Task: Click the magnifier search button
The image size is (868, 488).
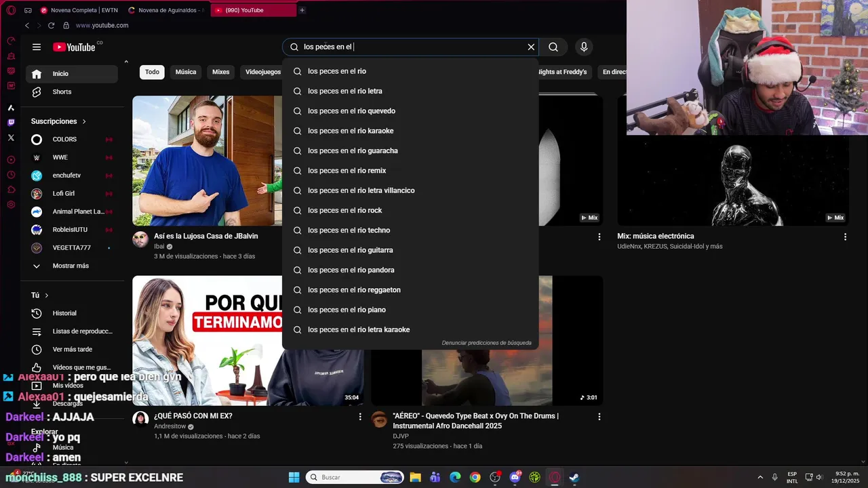Action: pyautogui.click(x=553, y=47)
